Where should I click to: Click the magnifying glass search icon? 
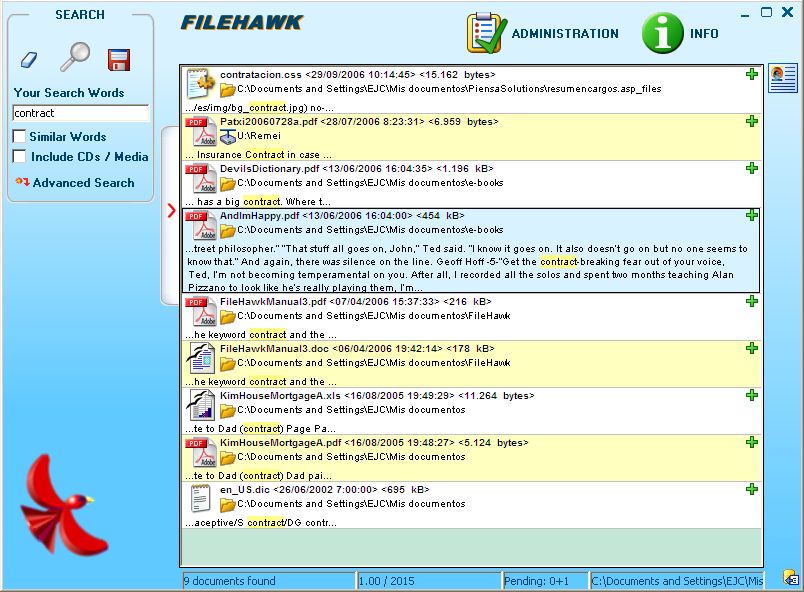click(75, 56)
